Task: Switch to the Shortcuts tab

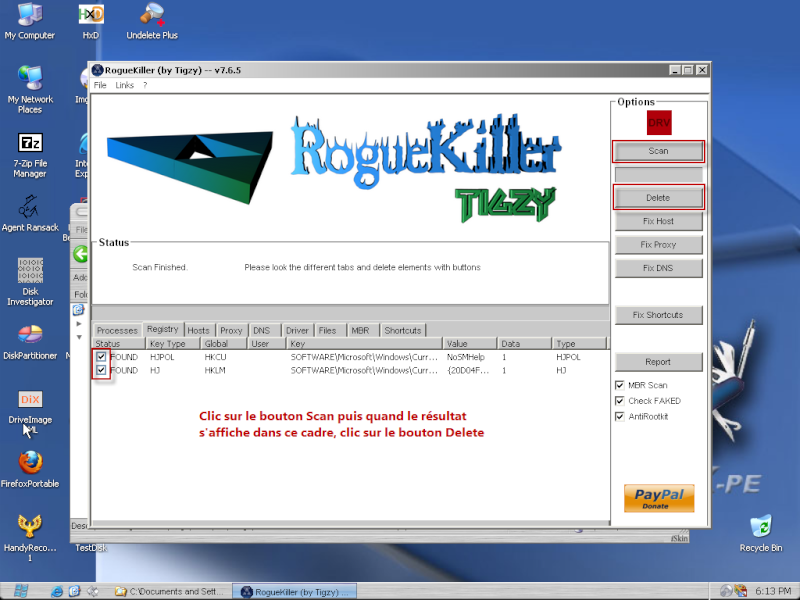Action: coord(403,330)
